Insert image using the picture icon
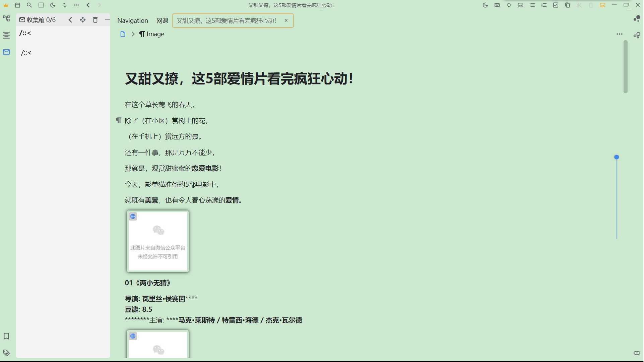644x362 pixels. [x=520, y=5]
